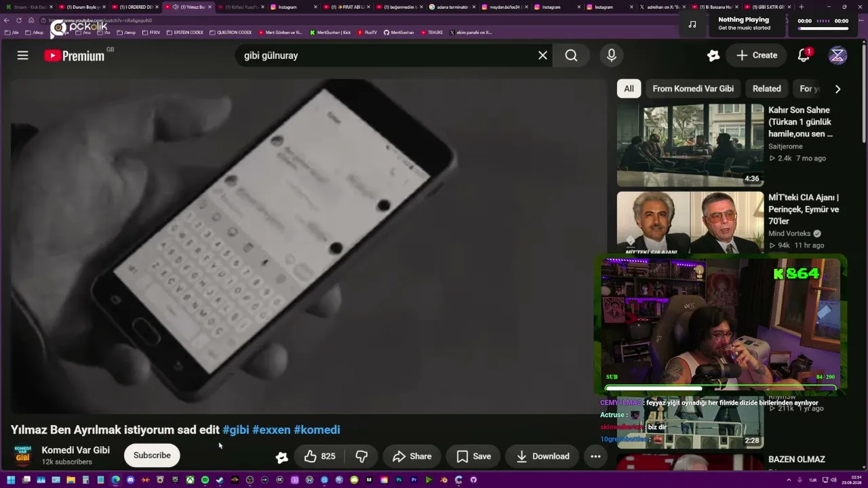Visit the Mind Vorteks channel name

[x=789, y=234]
